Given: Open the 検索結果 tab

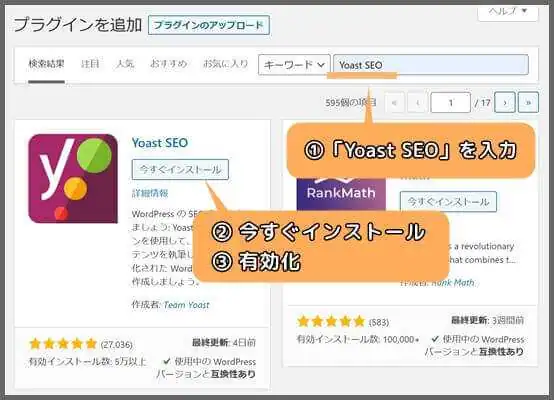Looking at the screenshot, I should pos(46,64).
